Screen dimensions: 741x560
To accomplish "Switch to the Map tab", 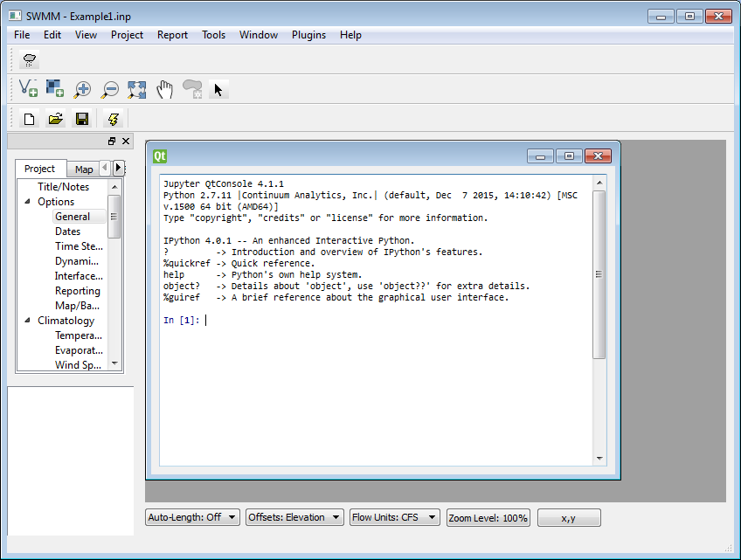I will click(84, 169).
